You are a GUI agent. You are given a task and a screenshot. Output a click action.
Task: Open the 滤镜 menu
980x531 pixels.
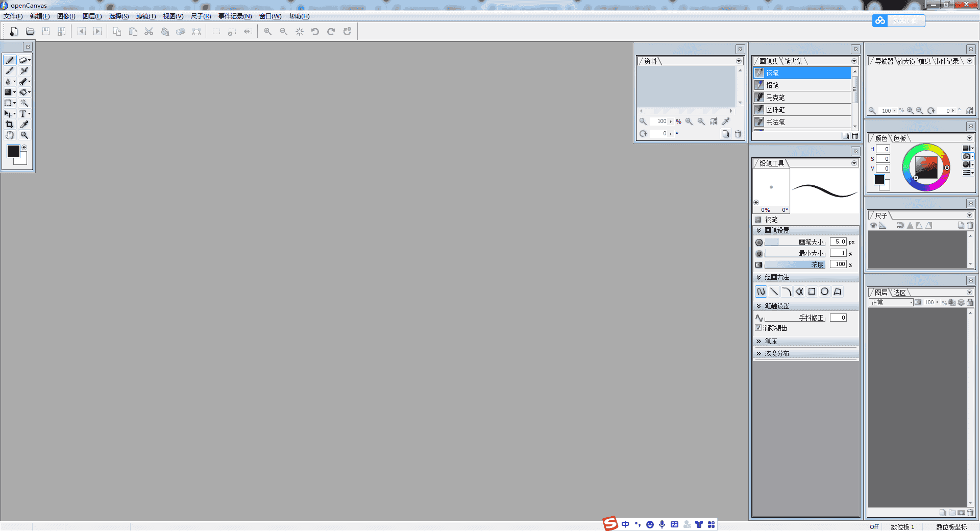tap(145, 16)
